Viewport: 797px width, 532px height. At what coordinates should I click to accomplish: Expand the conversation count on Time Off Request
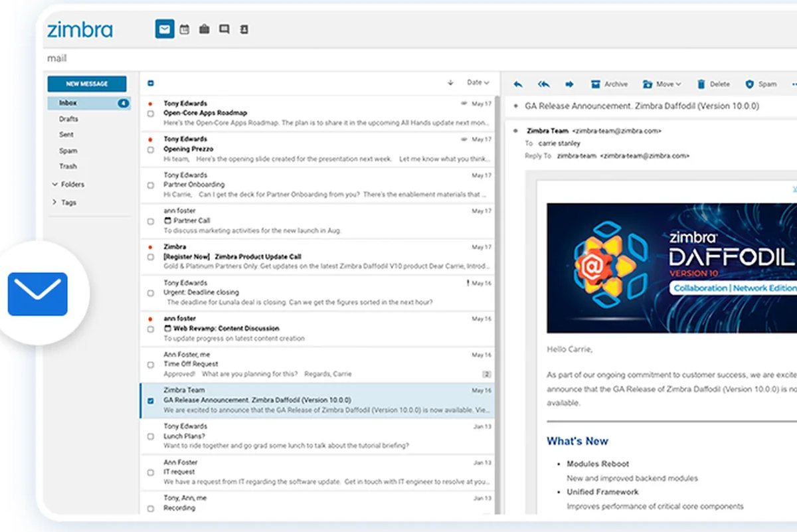click(x=487, y=375)
